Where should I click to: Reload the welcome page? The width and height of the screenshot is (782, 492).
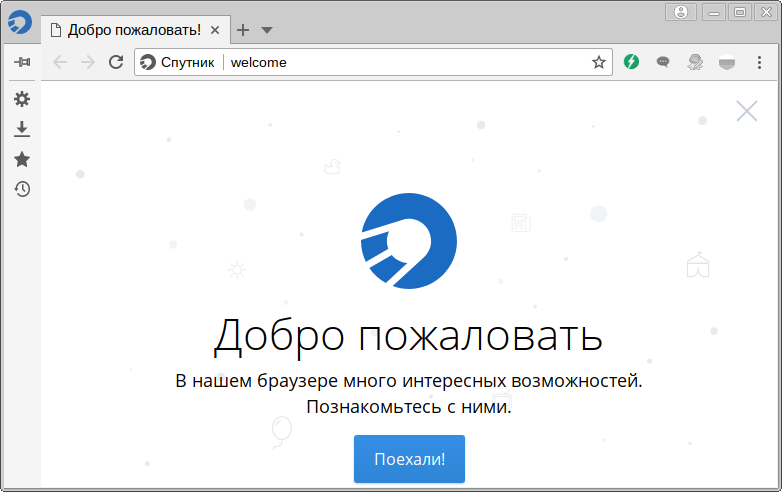point(116,62)
